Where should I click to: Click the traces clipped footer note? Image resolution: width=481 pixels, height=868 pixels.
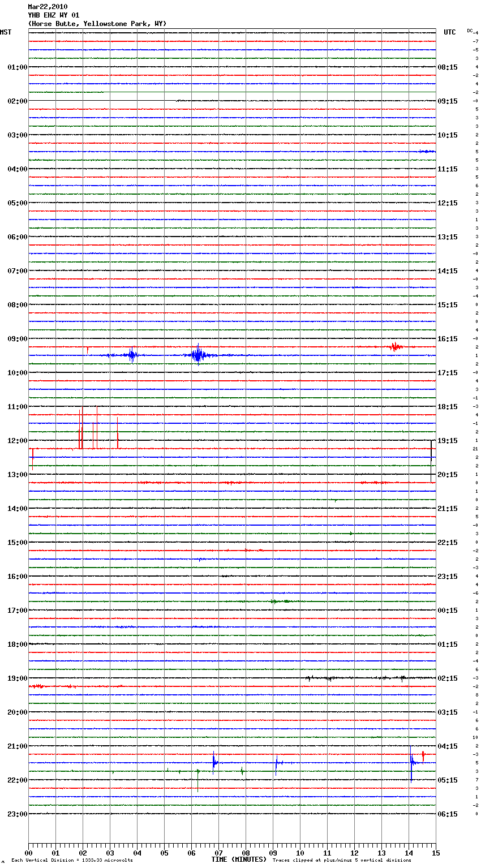point(342,861)
